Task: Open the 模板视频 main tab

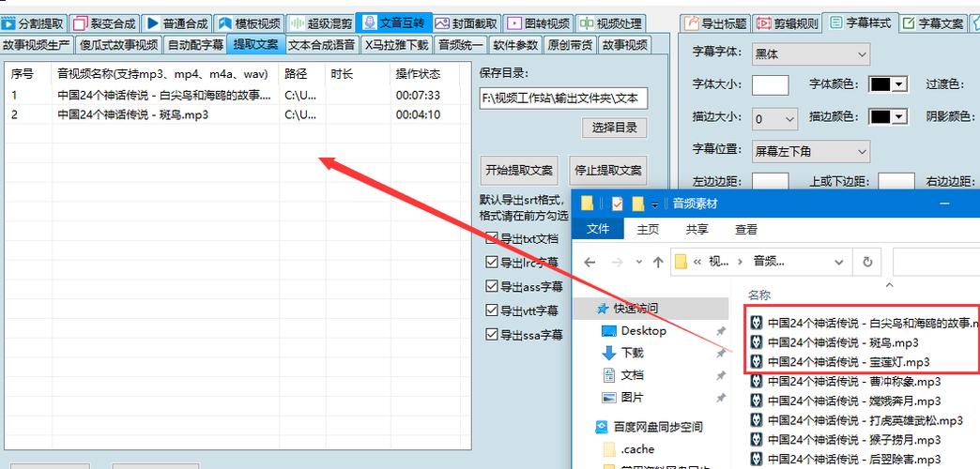Action: point(250,23)
